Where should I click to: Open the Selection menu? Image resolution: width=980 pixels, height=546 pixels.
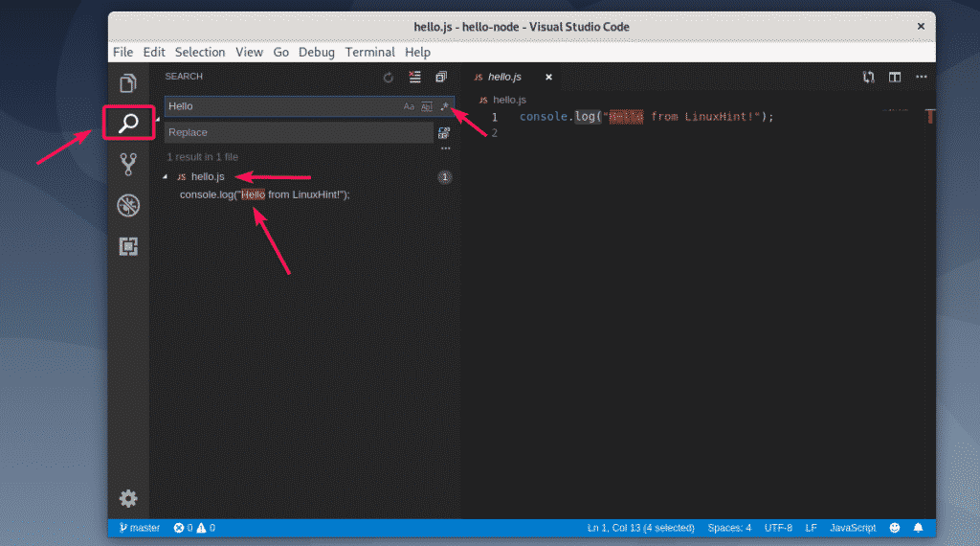tap(200, 53)
